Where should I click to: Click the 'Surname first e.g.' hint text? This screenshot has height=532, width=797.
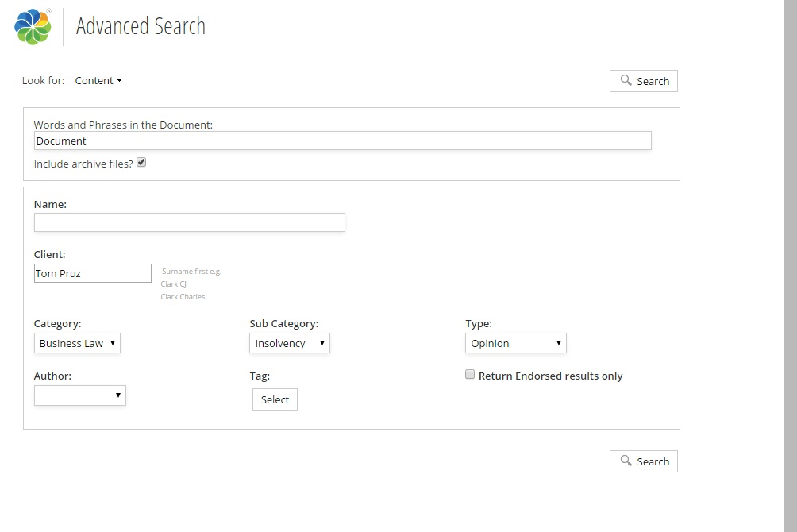191,272
